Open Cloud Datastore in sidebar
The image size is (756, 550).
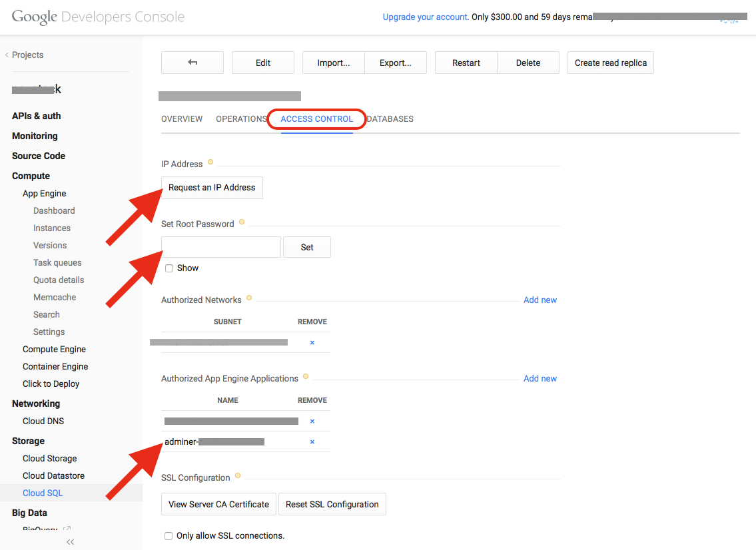(53, 476)
